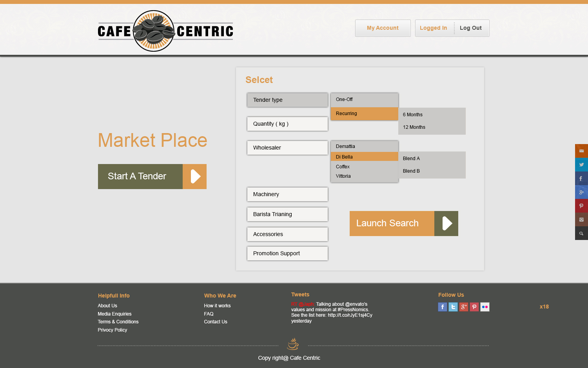Select the Pinterest icon in the footer
This screenshot has height=368, width=588.
tap(474, 307)
